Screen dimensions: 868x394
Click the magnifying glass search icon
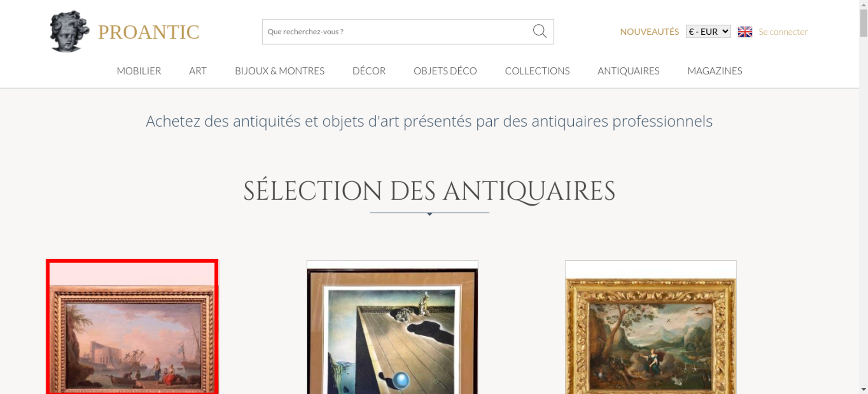539,31
